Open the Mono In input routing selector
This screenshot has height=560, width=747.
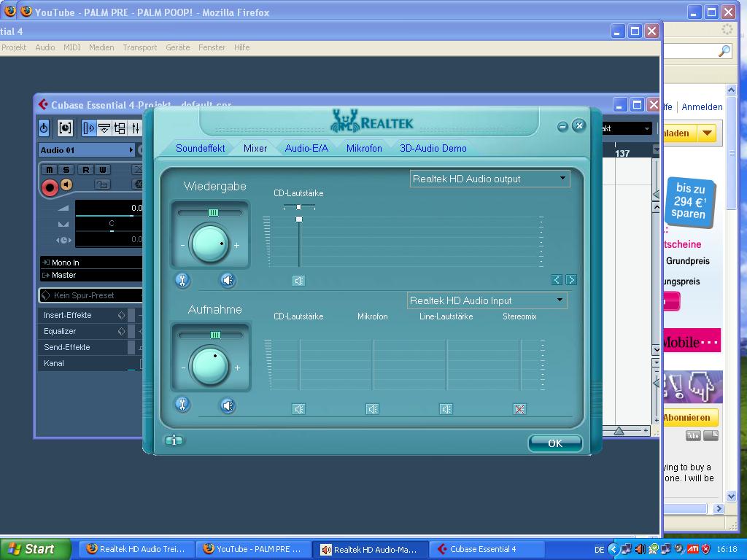click(x=91, y=262)
